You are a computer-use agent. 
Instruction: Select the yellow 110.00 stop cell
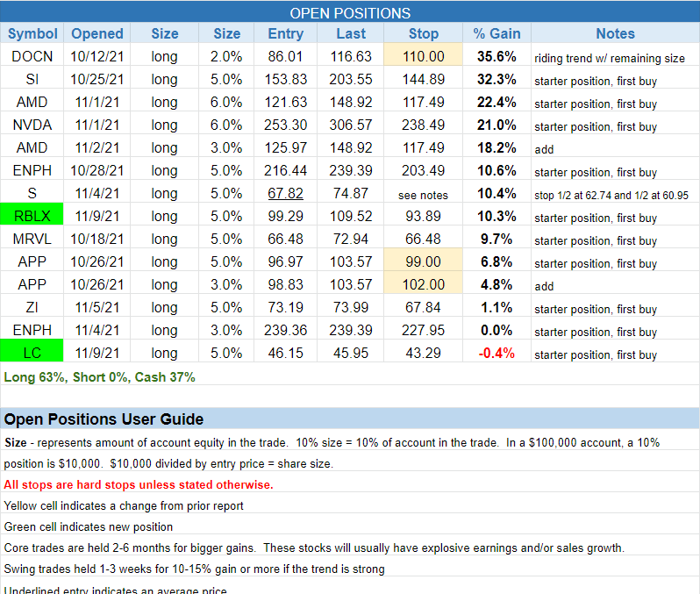tap(423, 56)
